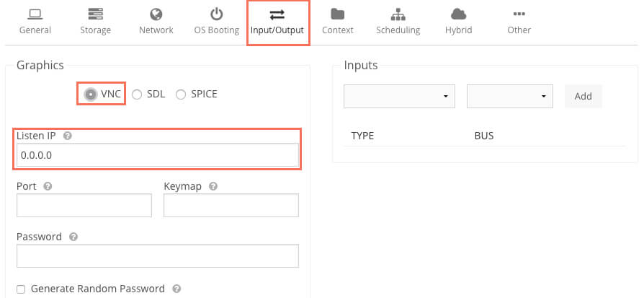Focus the Password input field
This screenshot has height=298, width=644.
[x=157, y=255]
